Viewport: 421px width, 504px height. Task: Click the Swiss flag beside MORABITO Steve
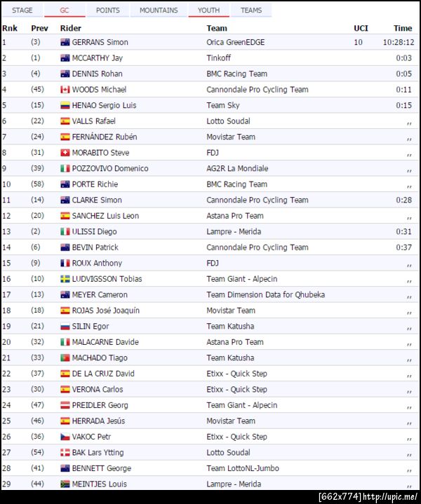[65, 153]
